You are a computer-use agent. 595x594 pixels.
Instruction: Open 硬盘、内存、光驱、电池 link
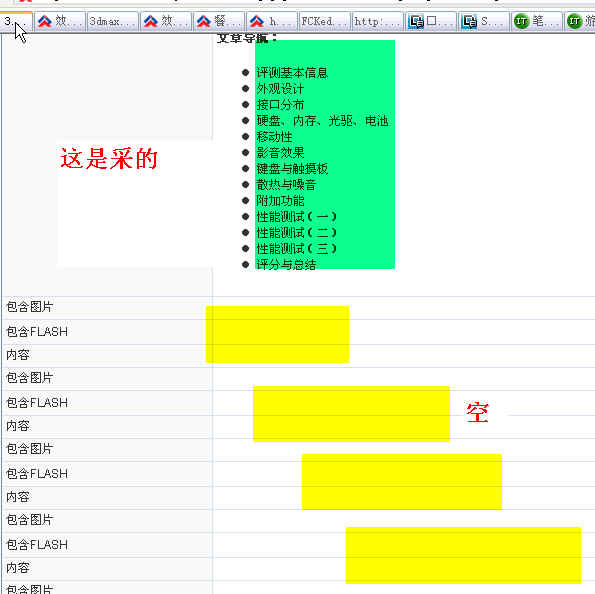pyautogui.click(x=322, y=121)
